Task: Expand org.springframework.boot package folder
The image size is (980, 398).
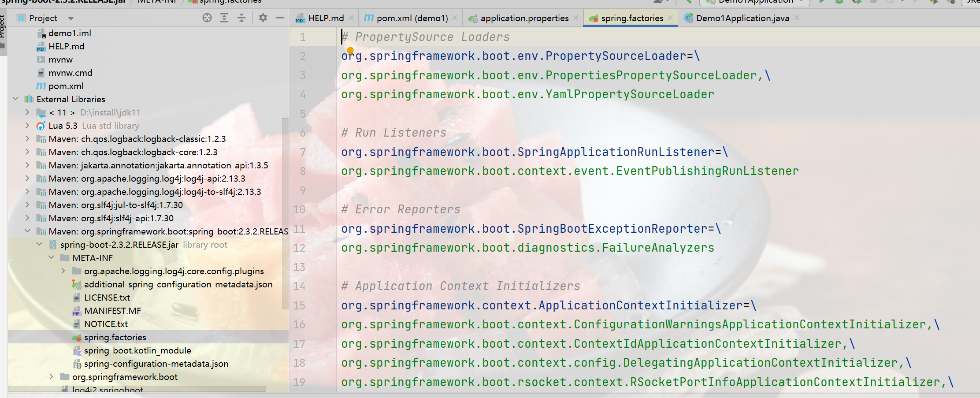Action: (x=51, y=376)
